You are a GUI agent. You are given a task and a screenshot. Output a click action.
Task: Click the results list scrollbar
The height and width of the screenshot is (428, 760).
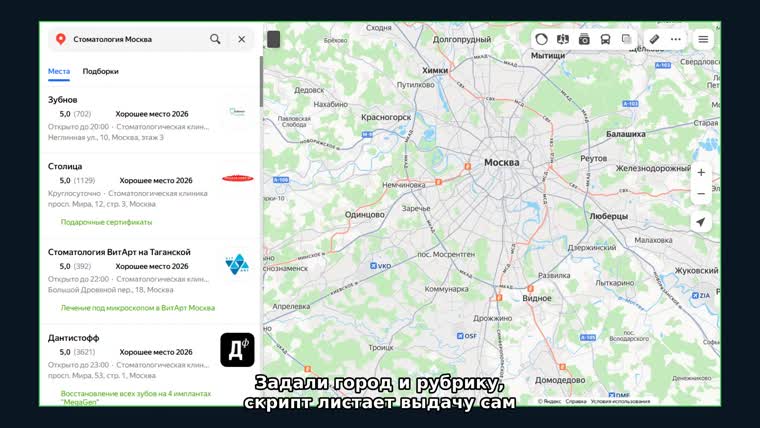coord(261,81)
